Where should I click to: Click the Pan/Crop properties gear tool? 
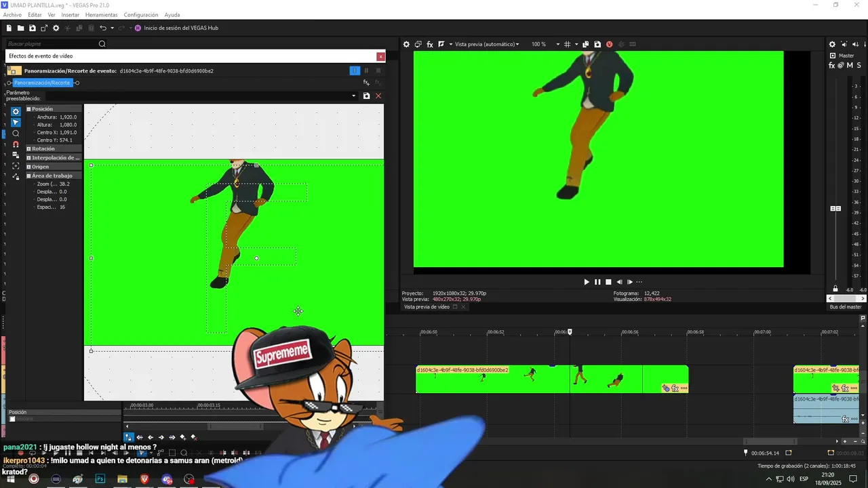click(x=16, y=111)
